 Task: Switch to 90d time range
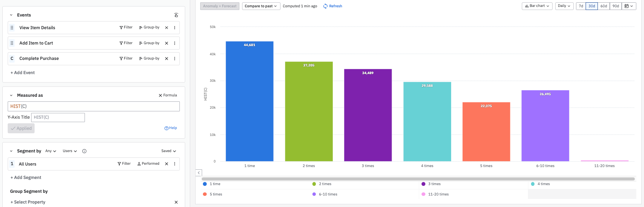coord(616,6)
